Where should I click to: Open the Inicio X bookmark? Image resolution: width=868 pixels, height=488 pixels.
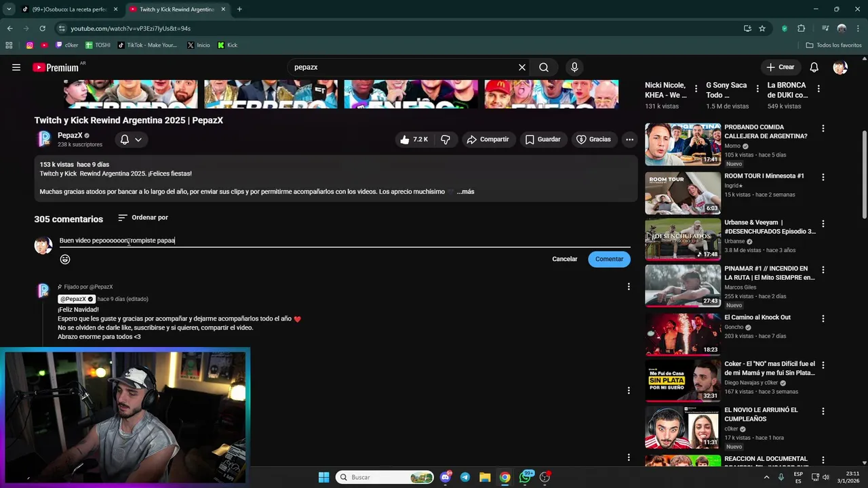point(198,45)
